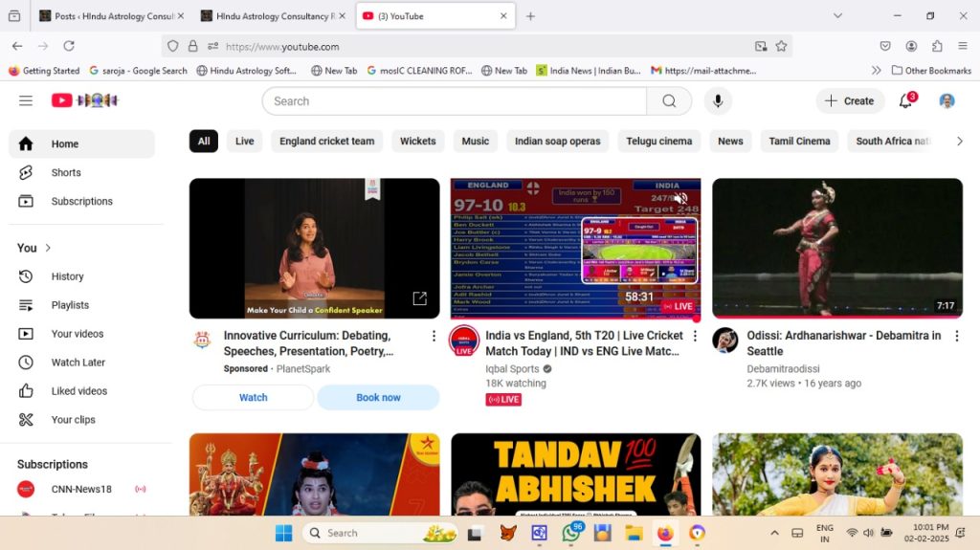Expand the You section chevron
The height and width of the screenshot is (550, 980).
[x=48, y=248]
